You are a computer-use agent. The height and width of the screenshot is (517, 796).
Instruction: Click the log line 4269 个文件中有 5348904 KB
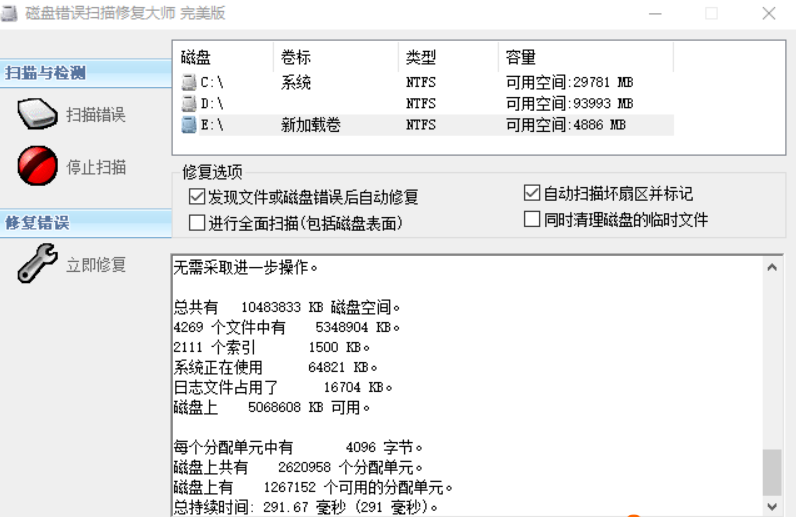(x=287, y=328)
